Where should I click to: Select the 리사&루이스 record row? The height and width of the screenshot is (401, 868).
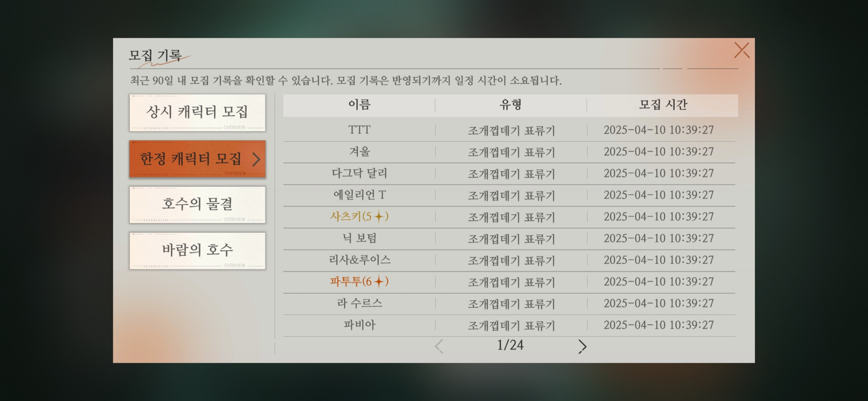point(359,260)
